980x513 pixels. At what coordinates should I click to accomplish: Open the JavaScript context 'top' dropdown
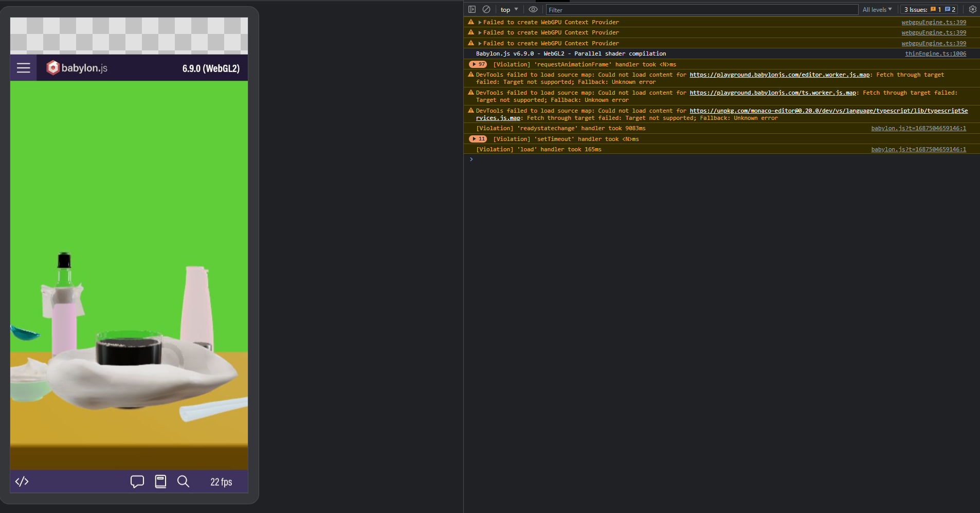click(x=509, y=9)
